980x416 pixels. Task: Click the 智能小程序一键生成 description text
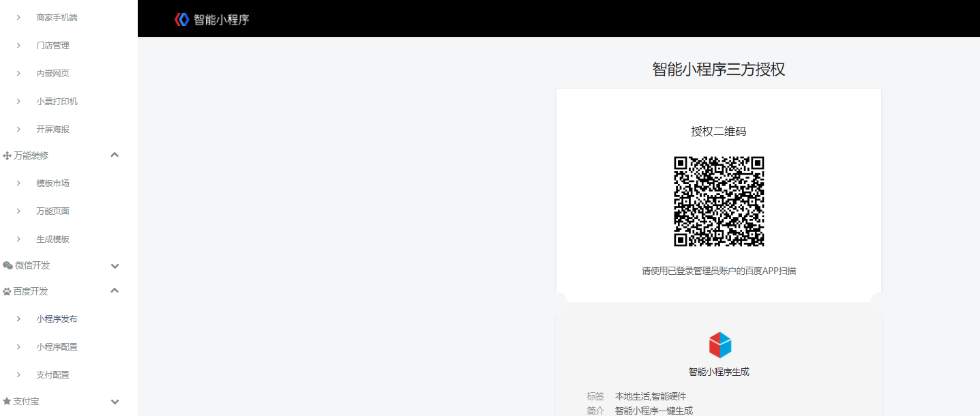click(654, 411)
